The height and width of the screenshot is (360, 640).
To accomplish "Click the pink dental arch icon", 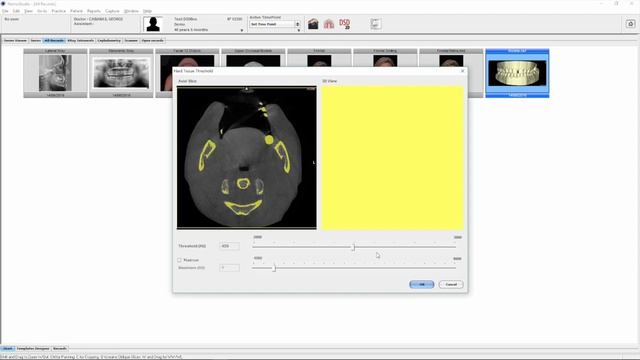I will pyautogui.click(x=329, y=24).
